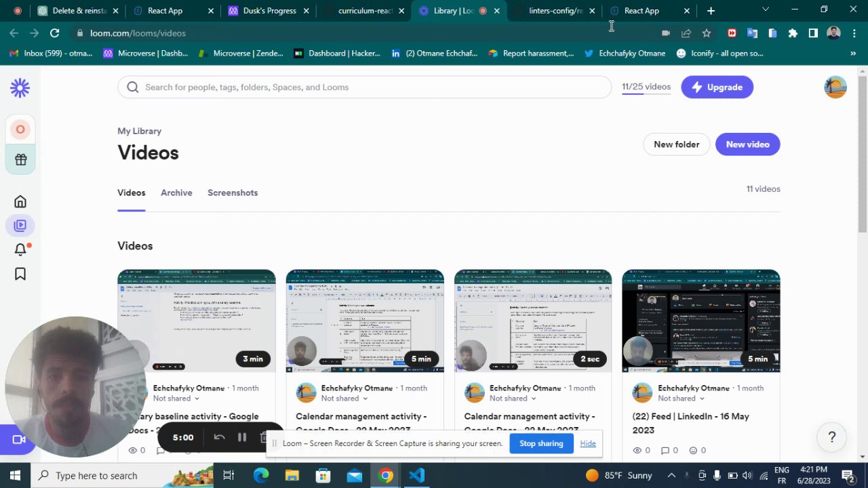Pause the Loom recording
This screenshot has width=868, height=488.
242,437
